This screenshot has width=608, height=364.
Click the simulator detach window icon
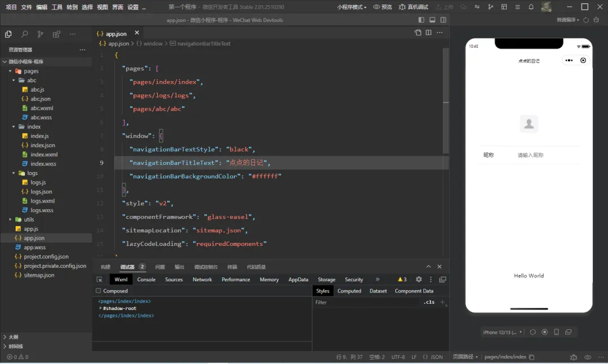tap(569, 332)
